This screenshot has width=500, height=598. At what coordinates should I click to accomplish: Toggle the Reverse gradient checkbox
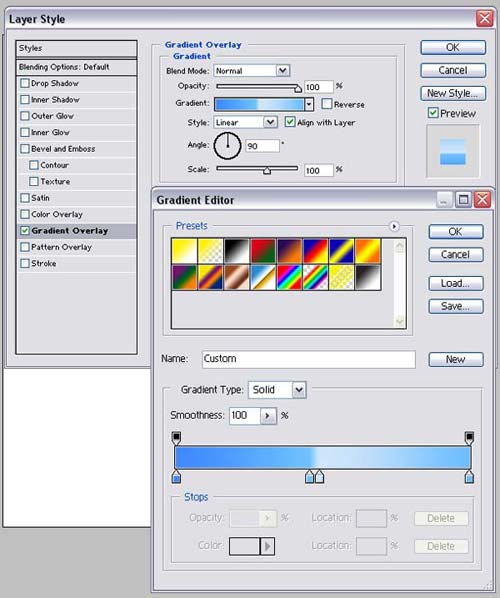point(326,104)
